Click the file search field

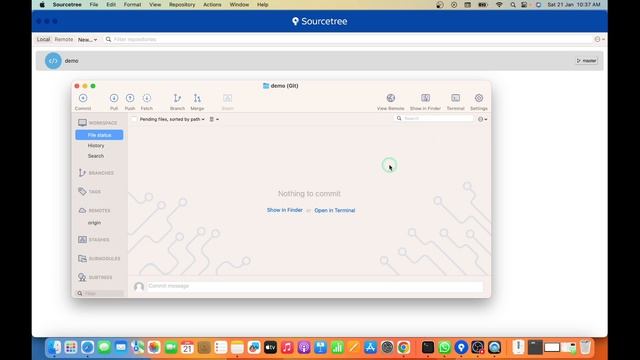[x=435, y=118]
